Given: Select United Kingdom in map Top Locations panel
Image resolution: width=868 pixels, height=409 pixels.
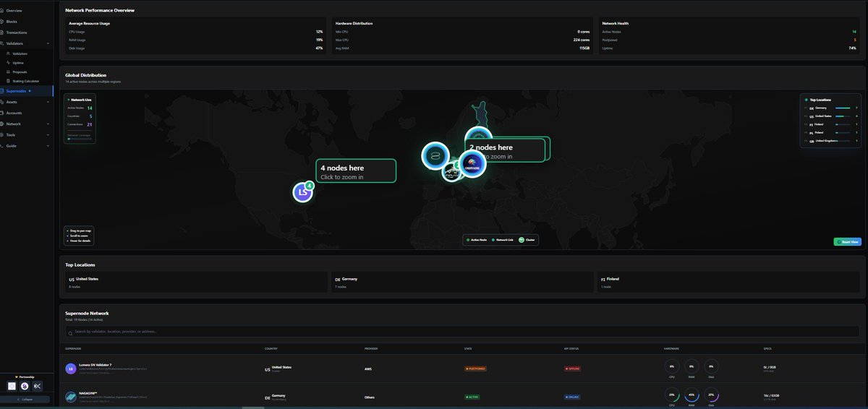Looking at the screenshot, I should pos(830,141).
